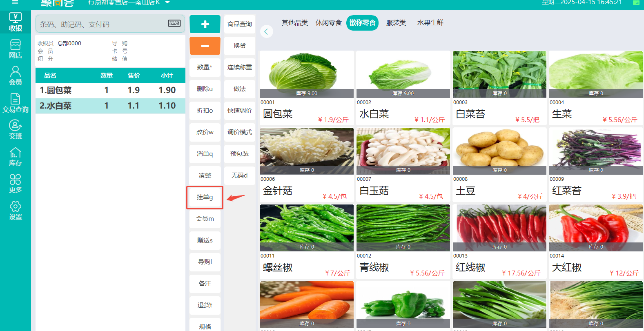Click the 调价模式 button

pyautogui.click(x=240, y=132)
